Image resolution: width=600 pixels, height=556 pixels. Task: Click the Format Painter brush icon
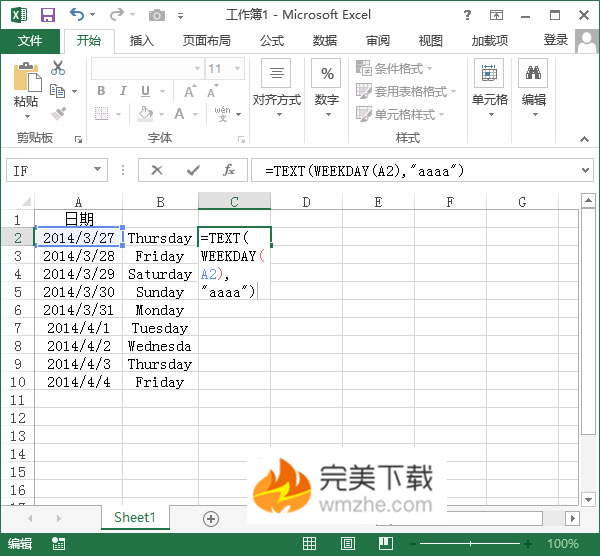(58, 114)
